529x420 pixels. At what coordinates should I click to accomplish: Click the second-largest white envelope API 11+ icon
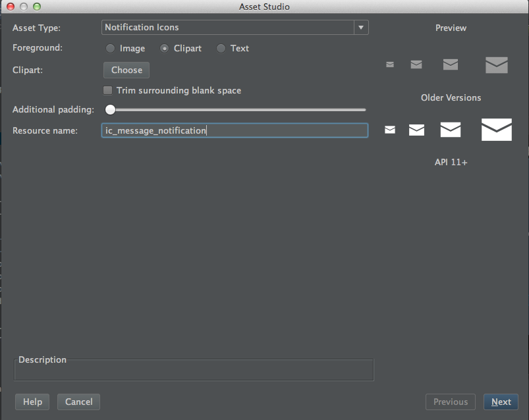451,130
